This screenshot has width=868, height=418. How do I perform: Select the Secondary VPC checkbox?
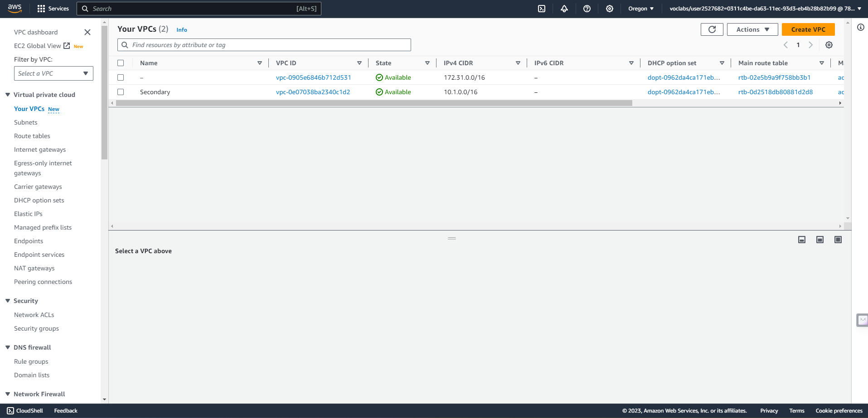(121, 92)
